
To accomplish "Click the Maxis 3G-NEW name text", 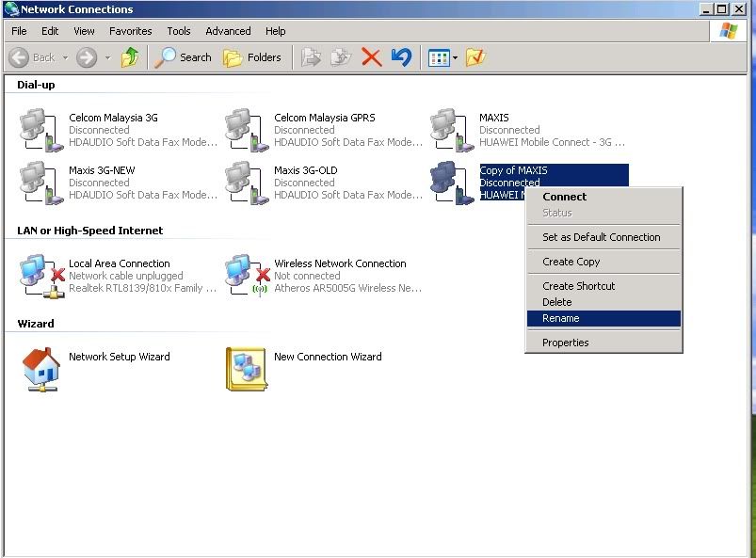I will coord(102,170).
